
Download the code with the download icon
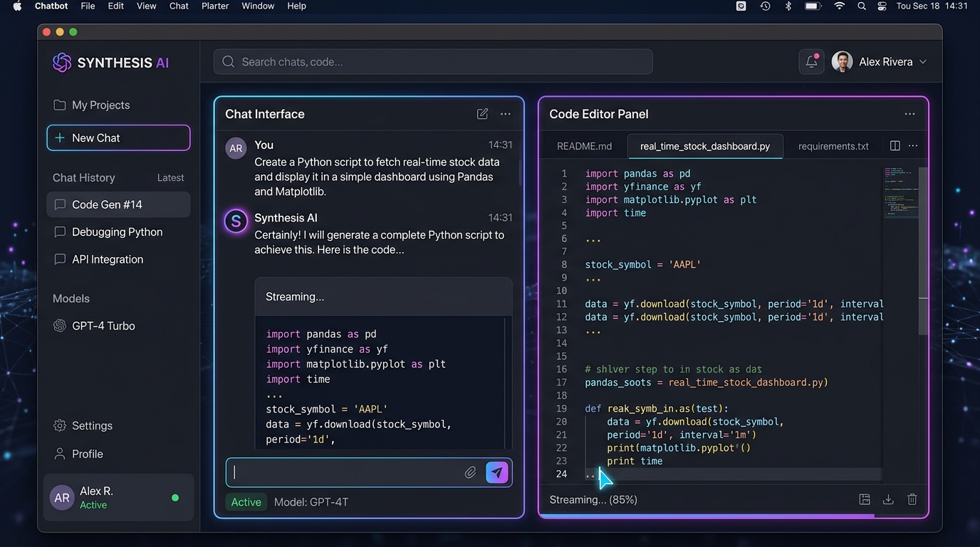coord(888,499)
